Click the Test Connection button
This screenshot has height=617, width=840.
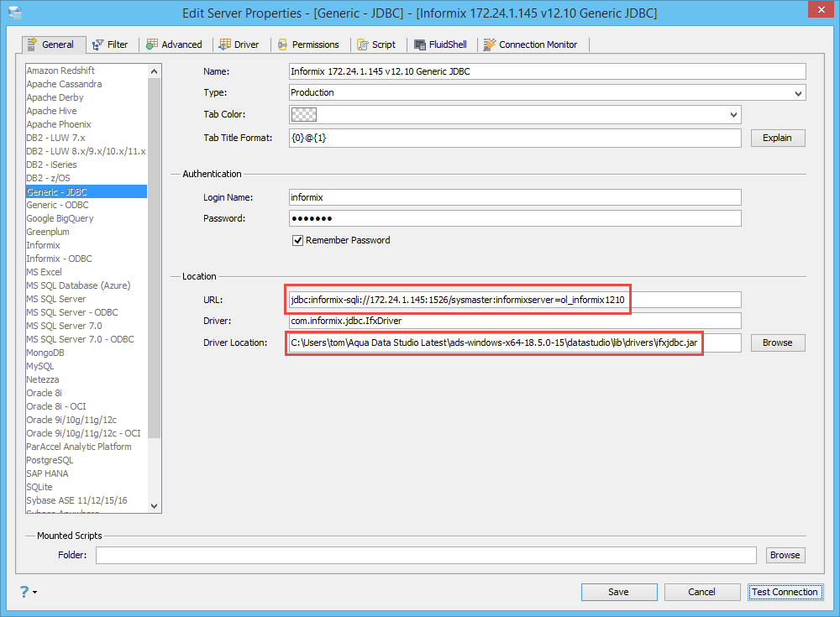(785, 592)
